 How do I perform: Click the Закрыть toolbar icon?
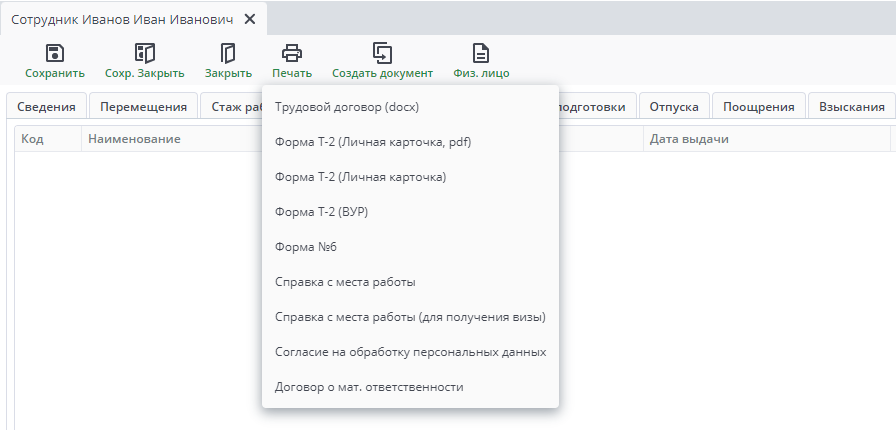click(228, 53)
